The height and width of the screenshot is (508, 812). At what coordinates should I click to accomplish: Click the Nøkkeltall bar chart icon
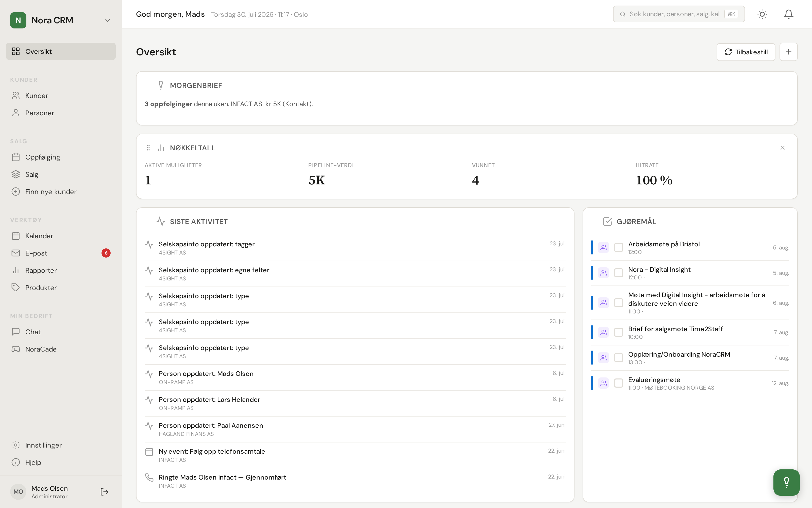161,148
